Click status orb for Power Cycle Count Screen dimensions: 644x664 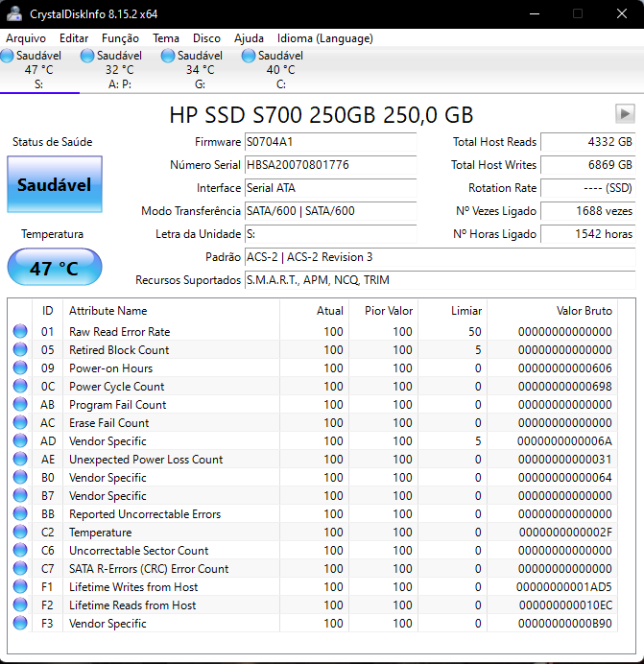click(20, 386)
